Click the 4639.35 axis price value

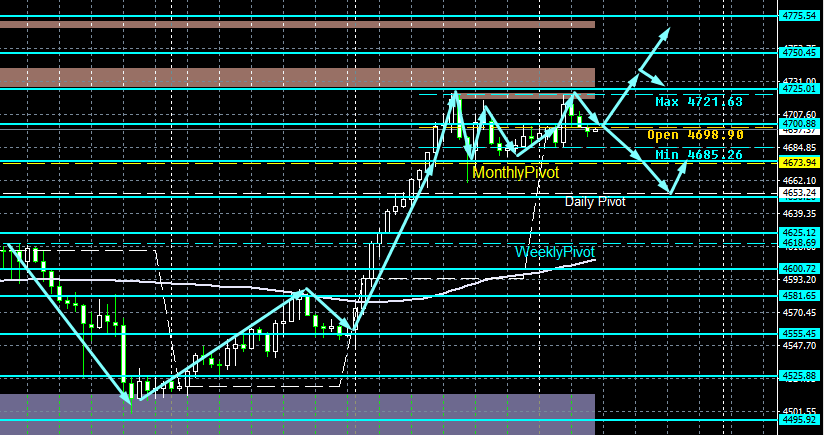click(799, 213)
